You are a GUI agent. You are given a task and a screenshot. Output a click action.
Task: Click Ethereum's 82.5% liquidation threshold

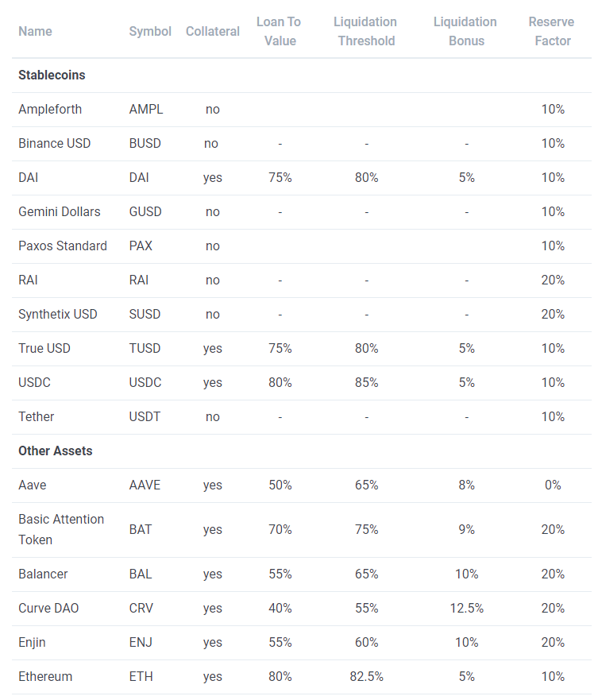coord(366,676)
